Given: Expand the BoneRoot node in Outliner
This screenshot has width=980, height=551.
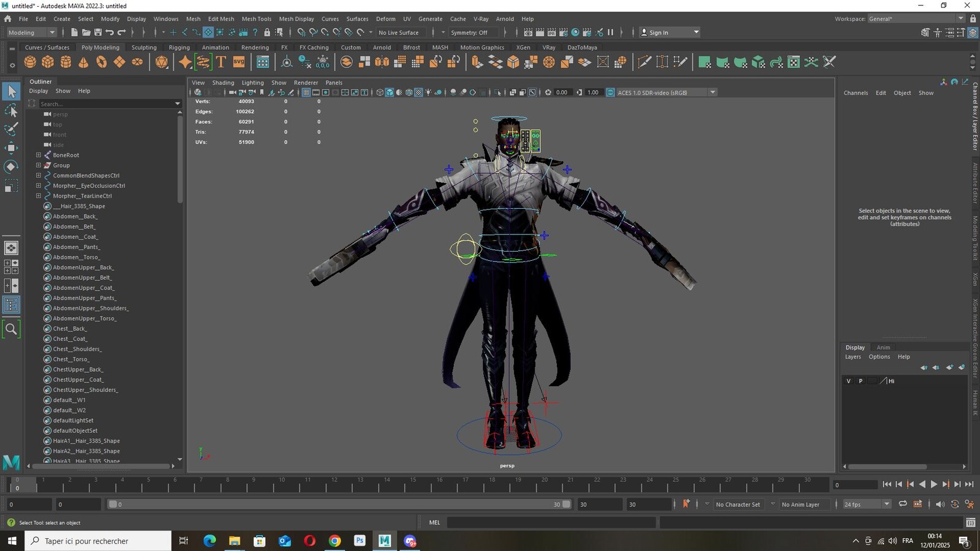Looking at the screenshot, I should click(39, 155).
